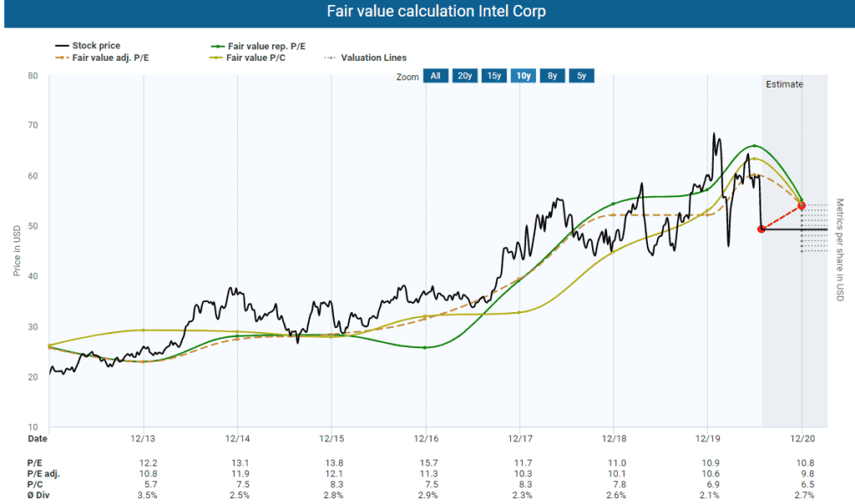
Task: Set chart zoom to 20y
Action: [x=464, y=76]
